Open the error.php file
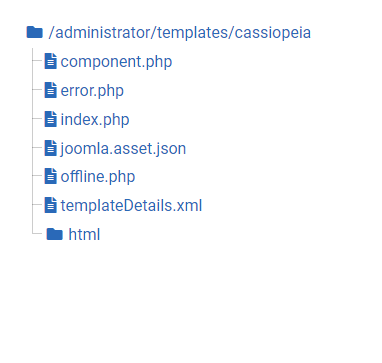Image resolution: width=382 pixels, height=363 pixels. (92, 91)
